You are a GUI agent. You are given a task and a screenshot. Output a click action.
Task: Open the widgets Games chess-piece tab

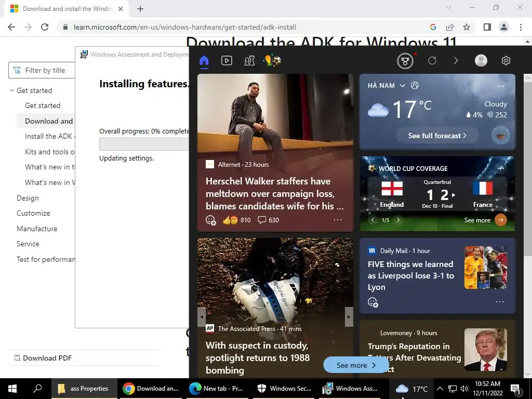tap(249, 61)
